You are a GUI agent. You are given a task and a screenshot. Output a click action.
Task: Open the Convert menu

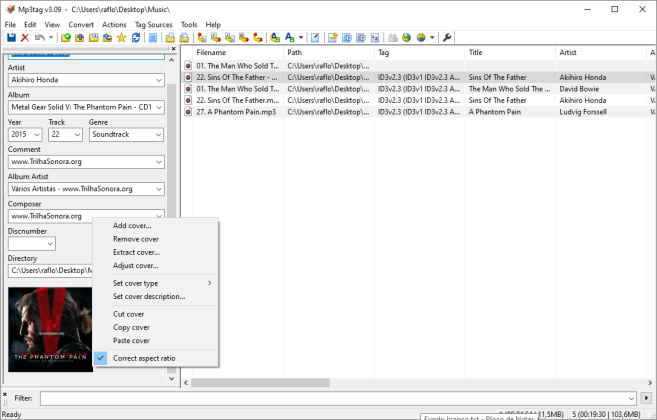(x=81, y=25)
